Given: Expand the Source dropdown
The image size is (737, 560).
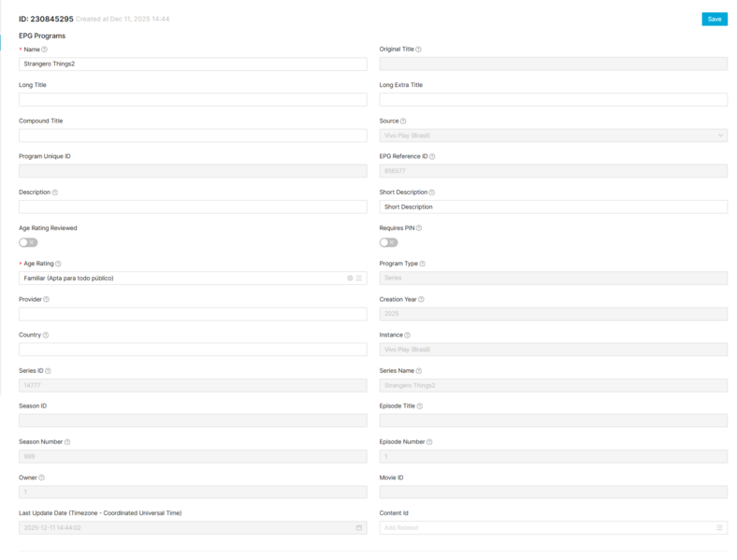Looking at the screenshot, I should [553, 136].
